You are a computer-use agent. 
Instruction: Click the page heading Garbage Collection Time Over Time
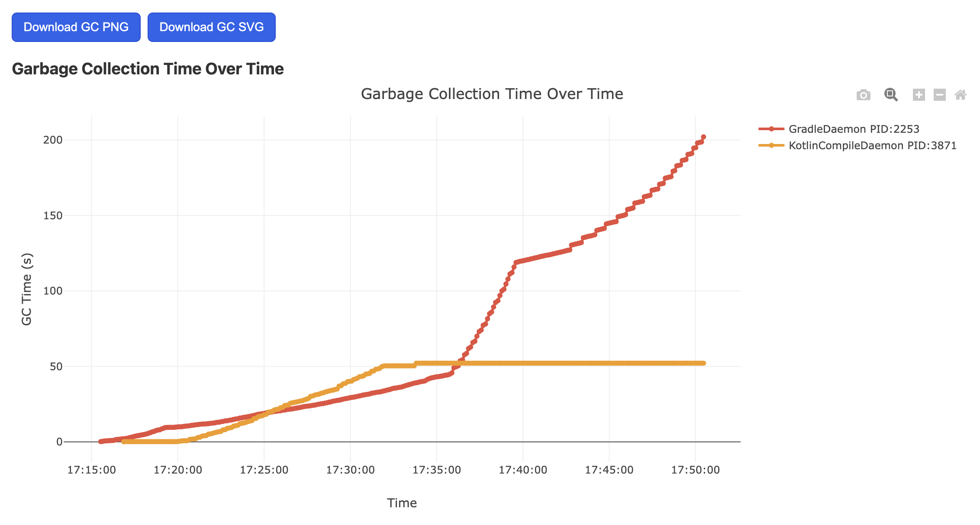(148, 68)
